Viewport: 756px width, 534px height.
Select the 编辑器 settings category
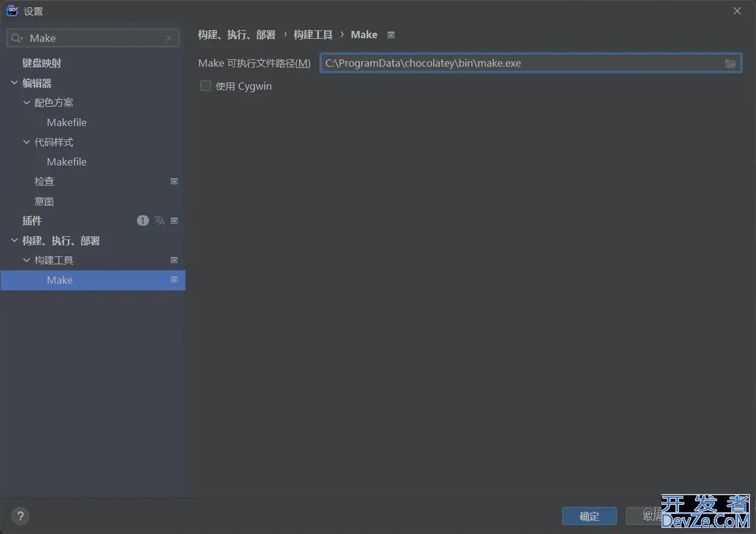pyautogui.click(x=37, y=83)
